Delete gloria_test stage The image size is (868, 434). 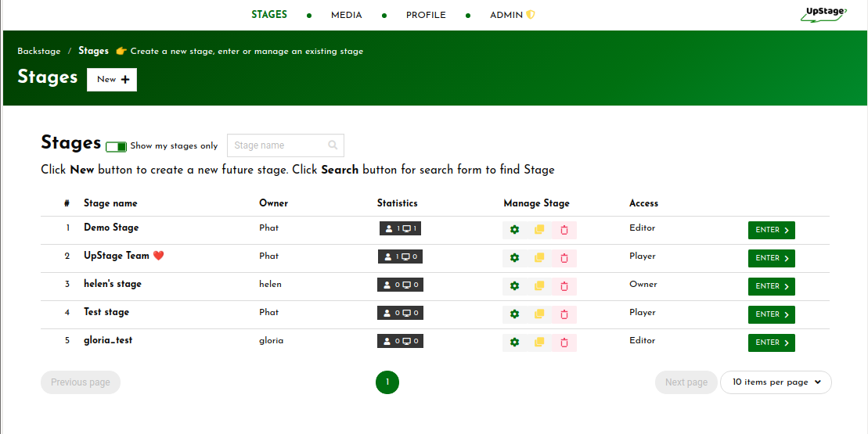tap(564, 343)
